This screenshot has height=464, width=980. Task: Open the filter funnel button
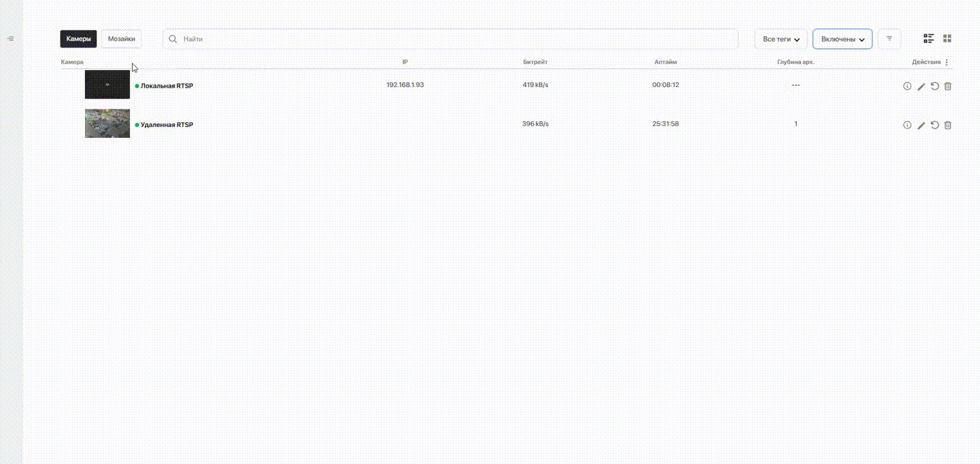(889, 39)
